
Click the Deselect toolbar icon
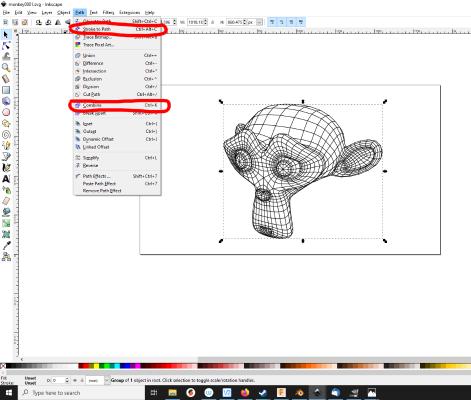point(24,22)
